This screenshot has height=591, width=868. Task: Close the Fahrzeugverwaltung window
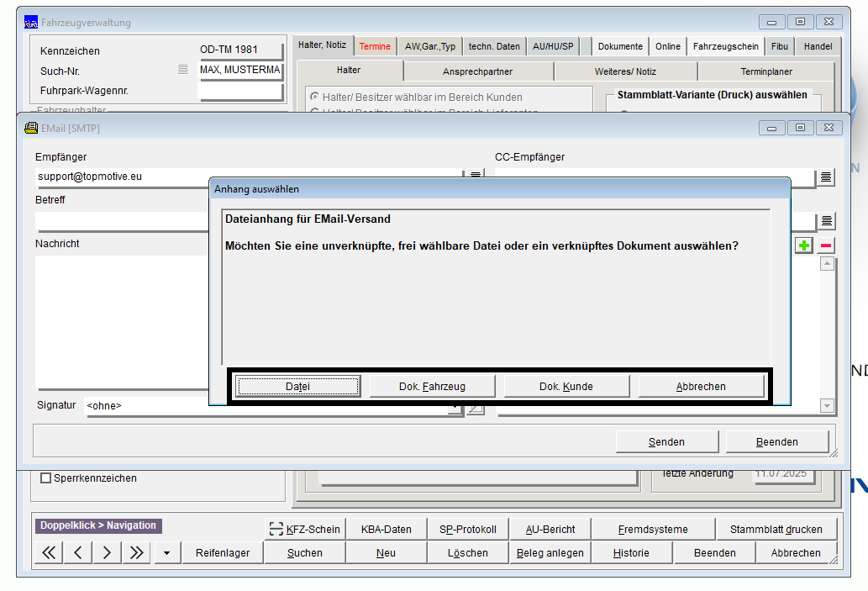tap(829, 22)
